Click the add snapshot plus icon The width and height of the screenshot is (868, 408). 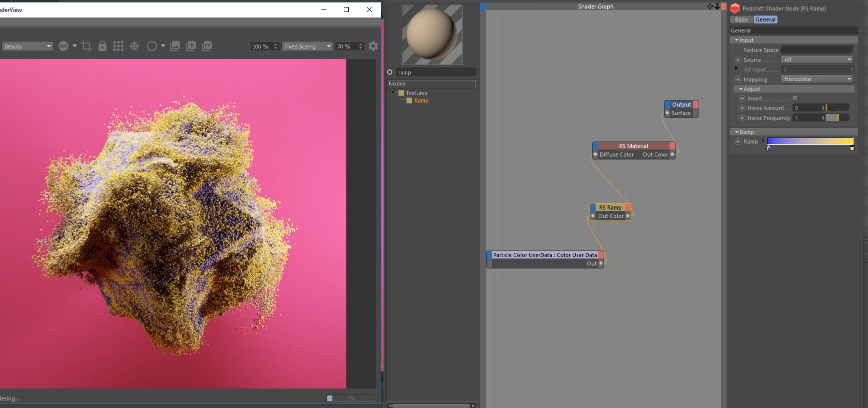[x=191, y=46]
